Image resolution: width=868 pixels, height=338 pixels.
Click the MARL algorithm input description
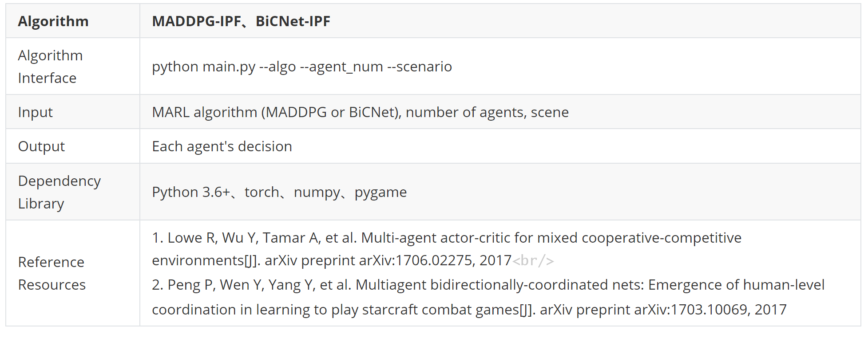point(360,112)
